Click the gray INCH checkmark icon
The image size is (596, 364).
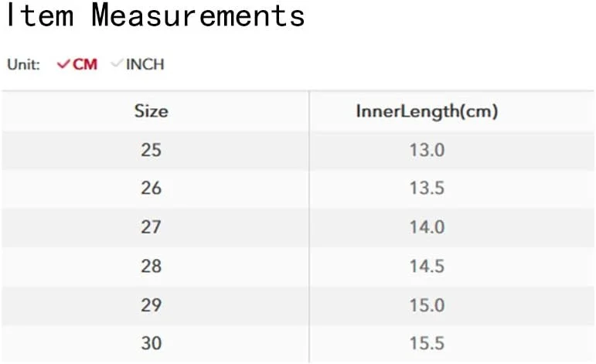pos(117,64)
